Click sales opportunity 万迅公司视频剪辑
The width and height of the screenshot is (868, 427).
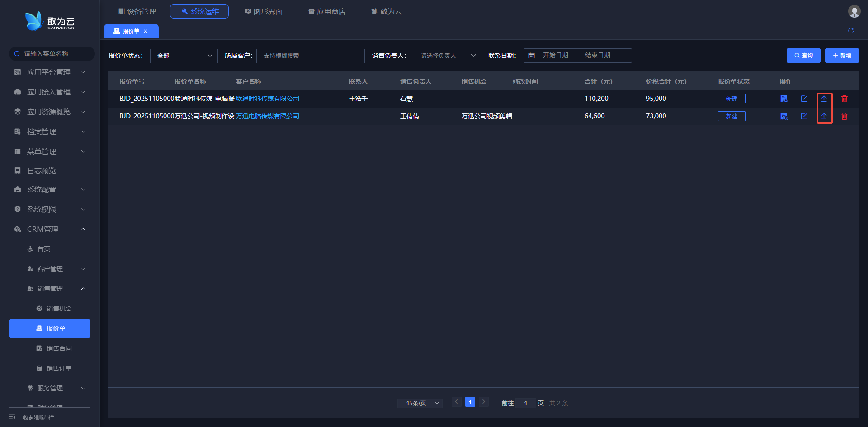pos(487,116)
